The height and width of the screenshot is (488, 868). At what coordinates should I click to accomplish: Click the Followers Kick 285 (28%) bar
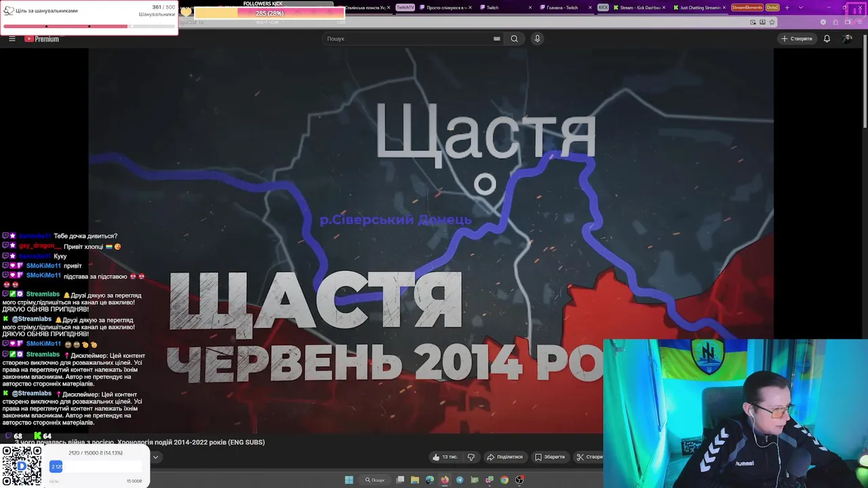click(269, 14)
